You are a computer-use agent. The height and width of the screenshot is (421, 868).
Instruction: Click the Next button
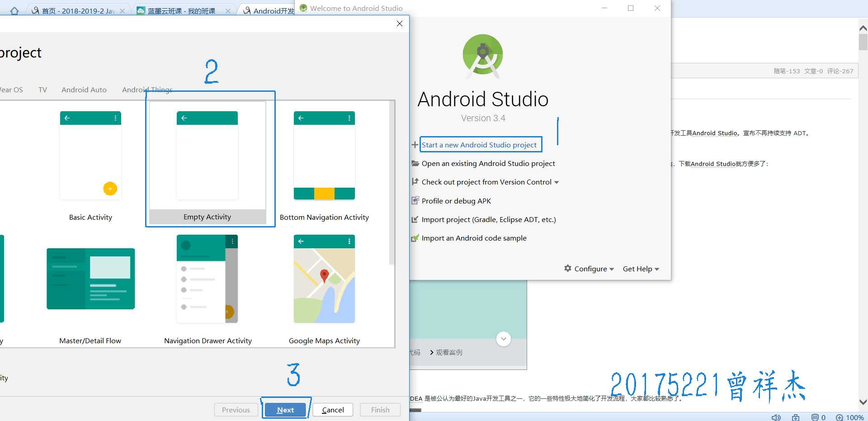point(286,410)
